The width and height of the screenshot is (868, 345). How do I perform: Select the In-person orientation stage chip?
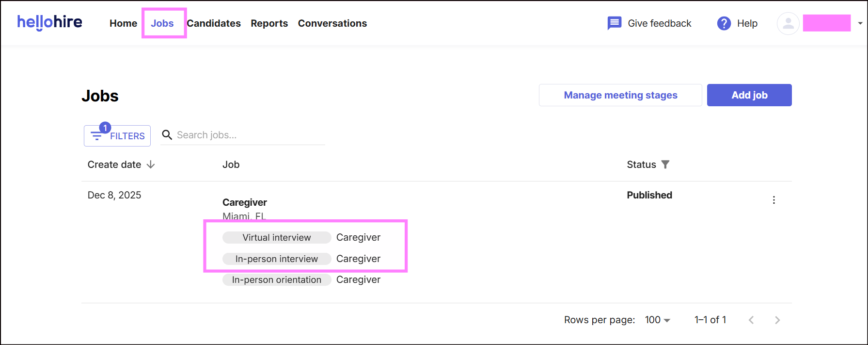coord(277,279)
